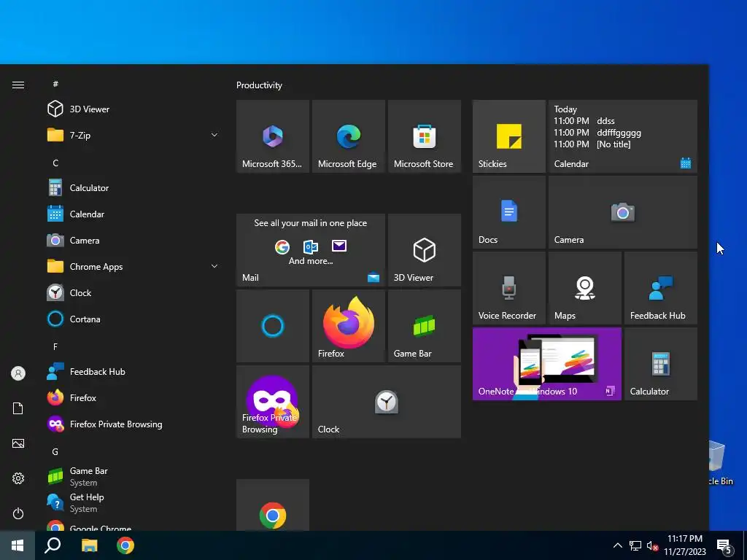Open the Calculator tile
The height and width of the screenshot is (560, 747).
click(x=661, y=364)
